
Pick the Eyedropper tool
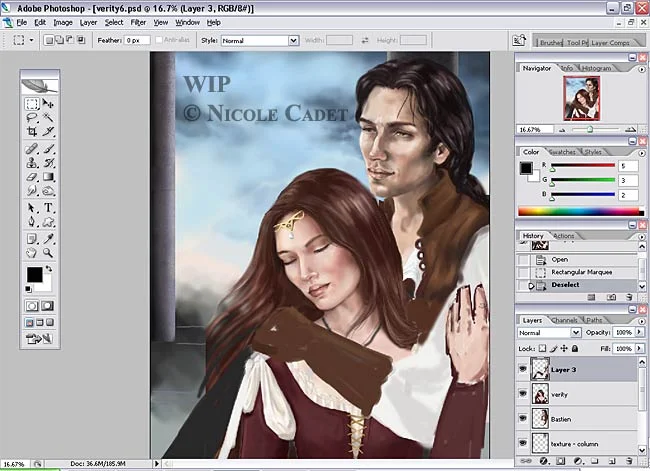pyautogui.click(x=48, y=238)
